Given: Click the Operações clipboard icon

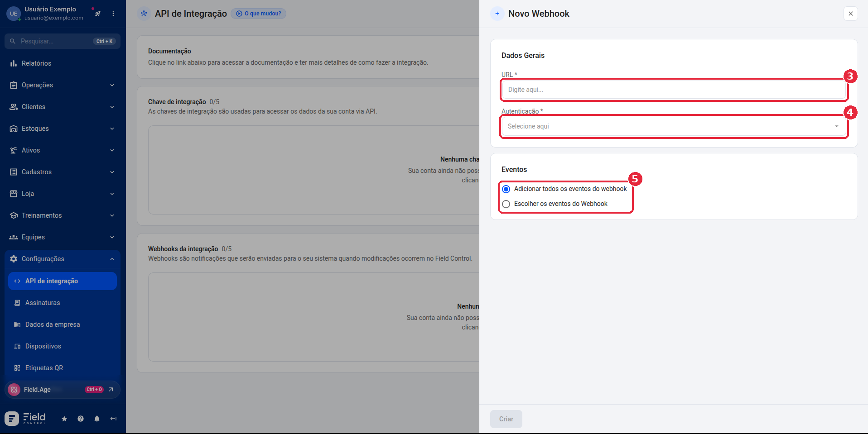Looking at the screenshot, I should click(14, 85).
